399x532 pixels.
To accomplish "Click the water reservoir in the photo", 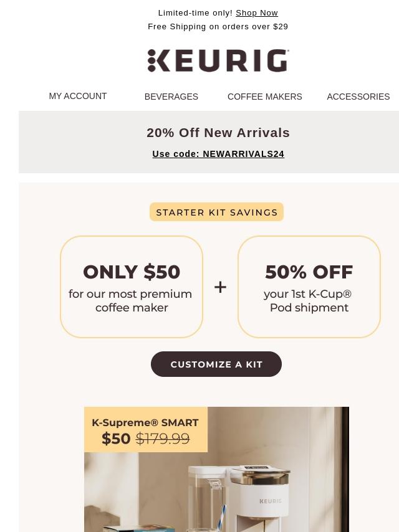I will pos(208,499).
